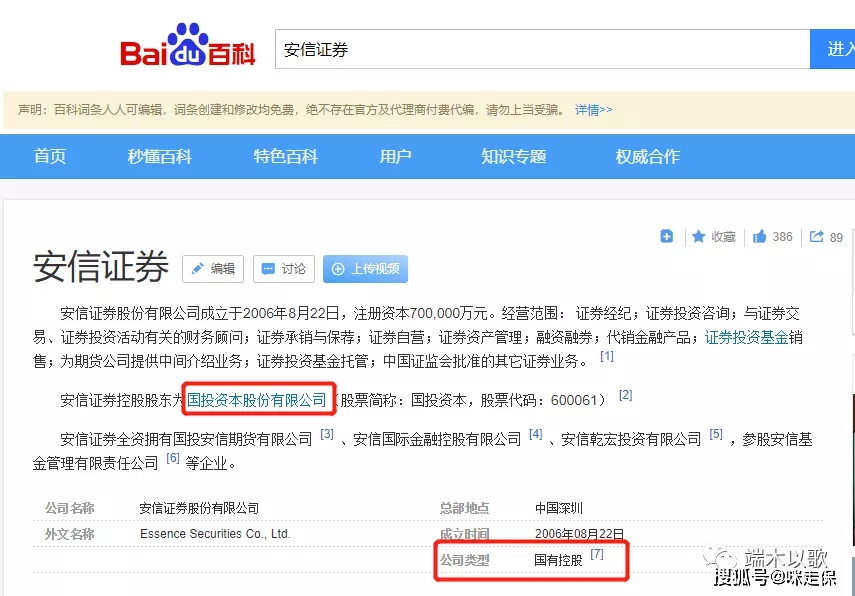Click the text Essence Securities Co., Ltd.
This screenshot has height=596, width=855.
pos(215,534)
